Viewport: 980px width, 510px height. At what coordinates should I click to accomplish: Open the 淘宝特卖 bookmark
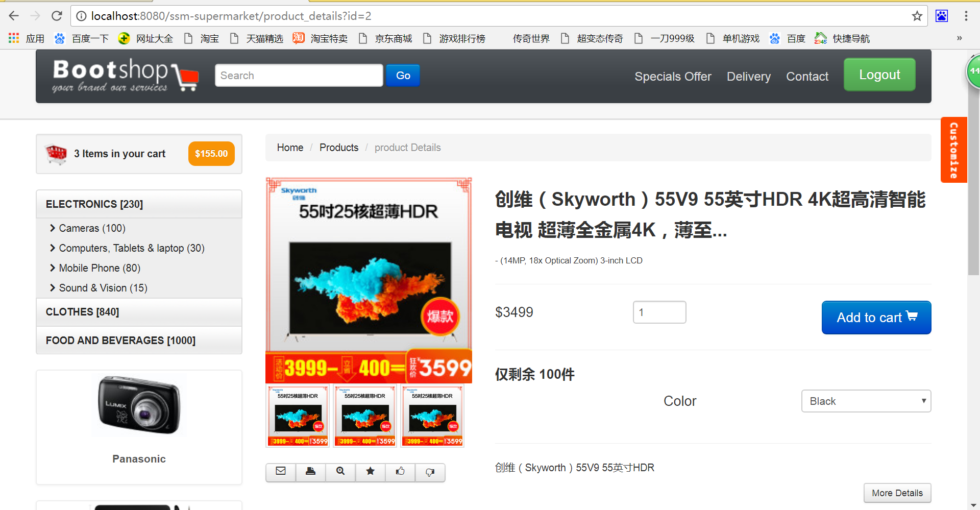[x=320, y=38]
